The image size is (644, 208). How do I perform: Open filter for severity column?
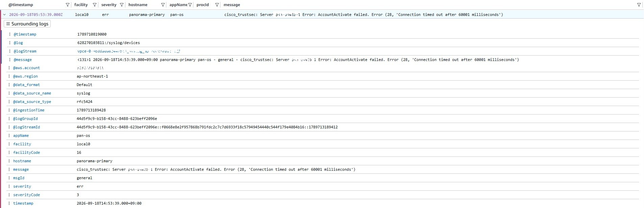point(122,5)
